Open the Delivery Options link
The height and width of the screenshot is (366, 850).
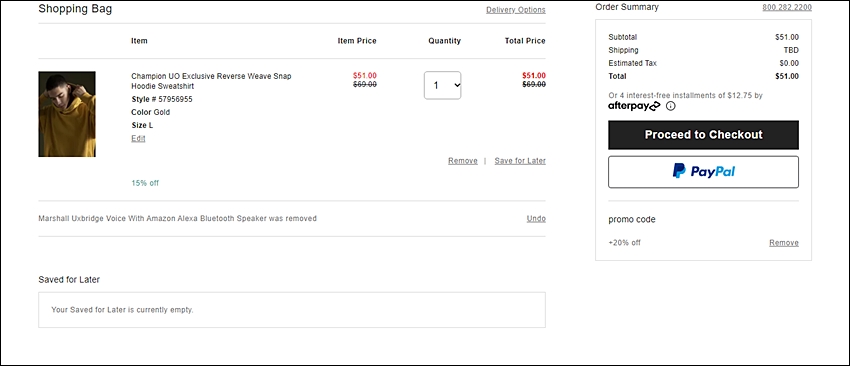pyautogui.click(x=516, y=10)
